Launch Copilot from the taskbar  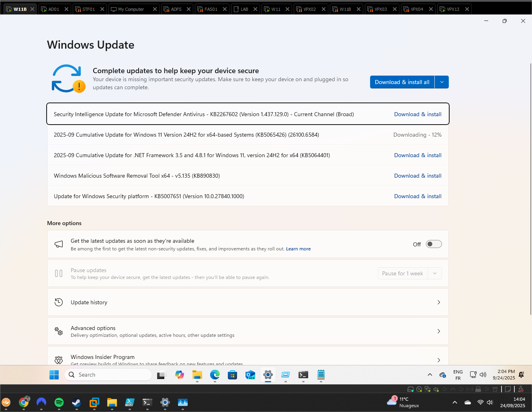180,375
